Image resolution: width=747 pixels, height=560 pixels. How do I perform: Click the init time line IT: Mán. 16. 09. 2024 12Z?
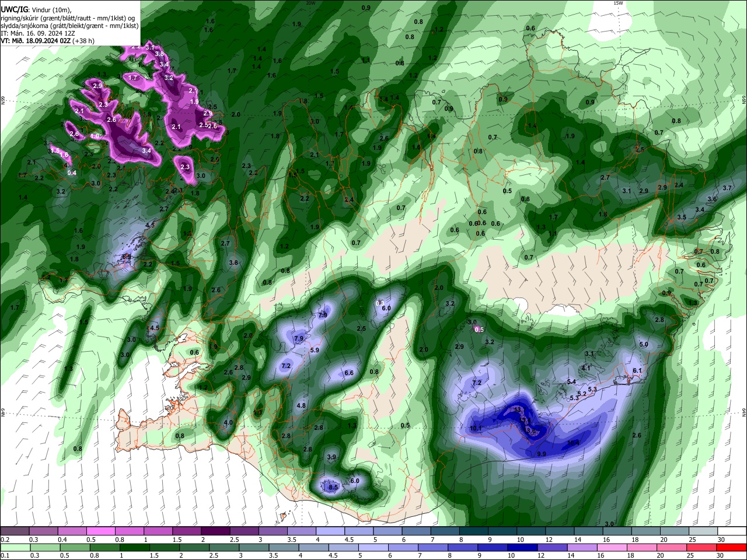pyautogui.click(x=37, y=33)
